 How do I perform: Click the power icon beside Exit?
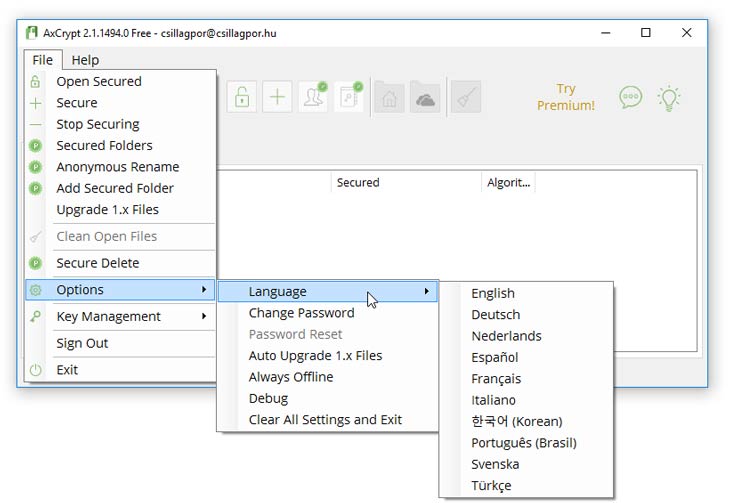(x=35, y=370)
